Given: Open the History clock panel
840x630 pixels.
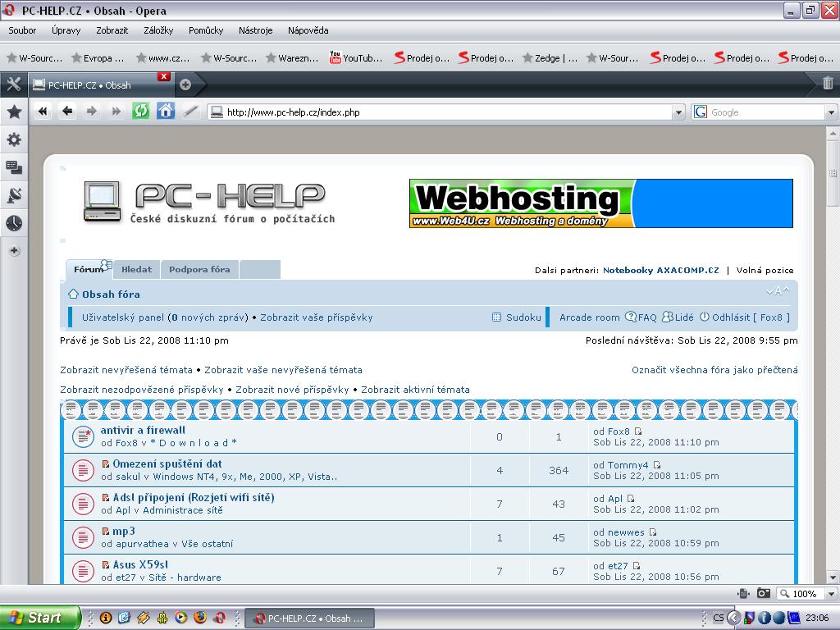Looking at the screenshot, I should click(14, 223).
